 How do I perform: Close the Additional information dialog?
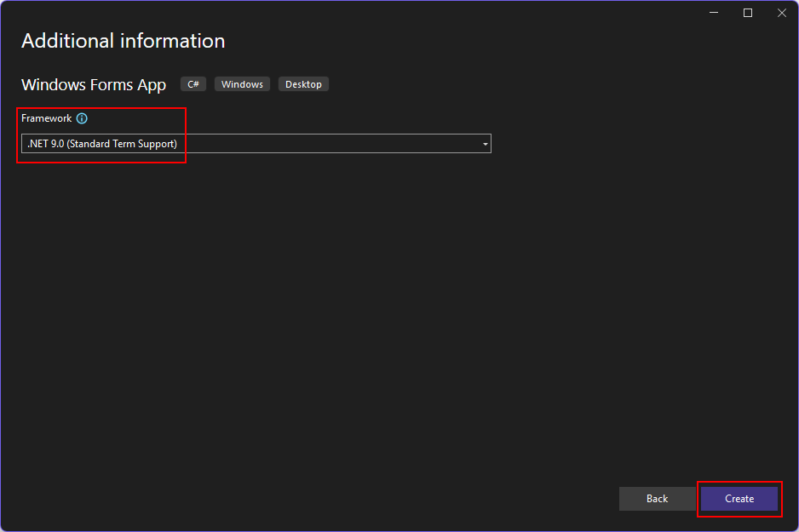coord(781,13)
